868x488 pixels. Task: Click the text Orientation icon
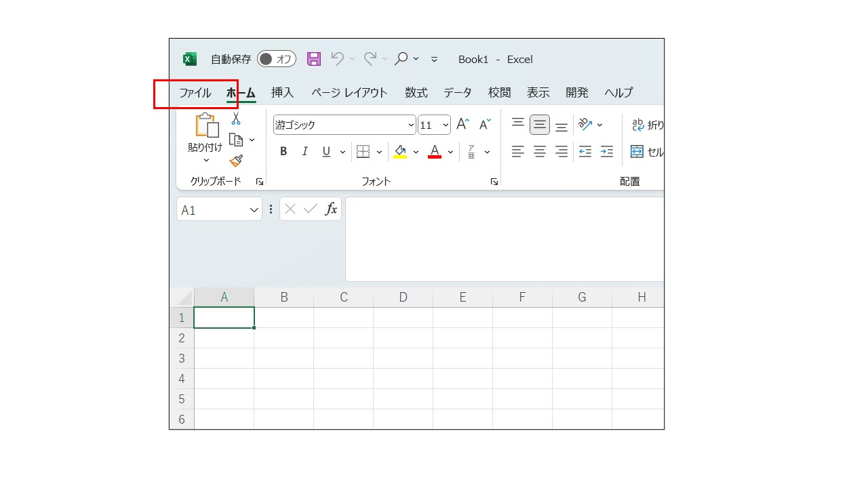[585, 124]
